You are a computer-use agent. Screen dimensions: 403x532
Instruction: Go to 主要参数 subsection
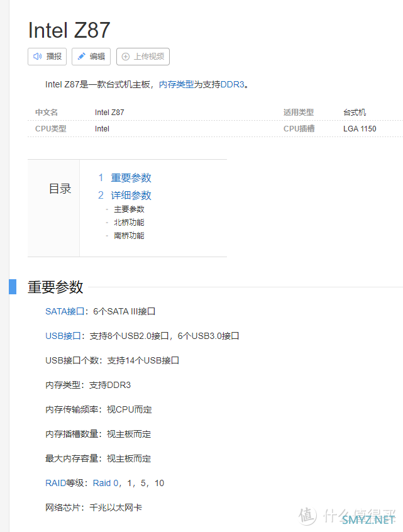coord(129,209)
